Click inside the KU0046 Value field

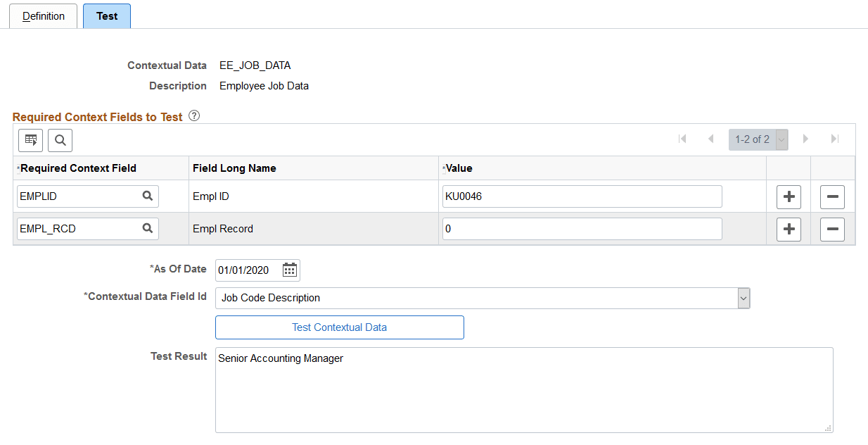[582, 196]
